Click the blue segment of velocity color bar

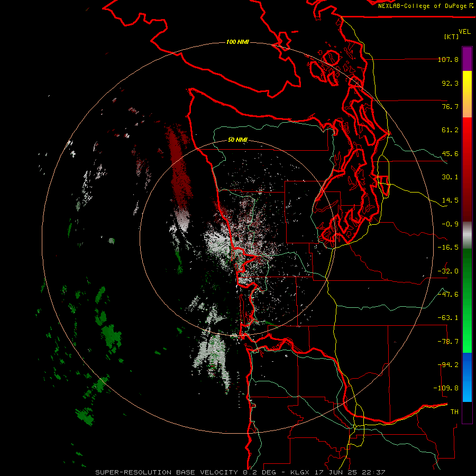pos(467,377)
